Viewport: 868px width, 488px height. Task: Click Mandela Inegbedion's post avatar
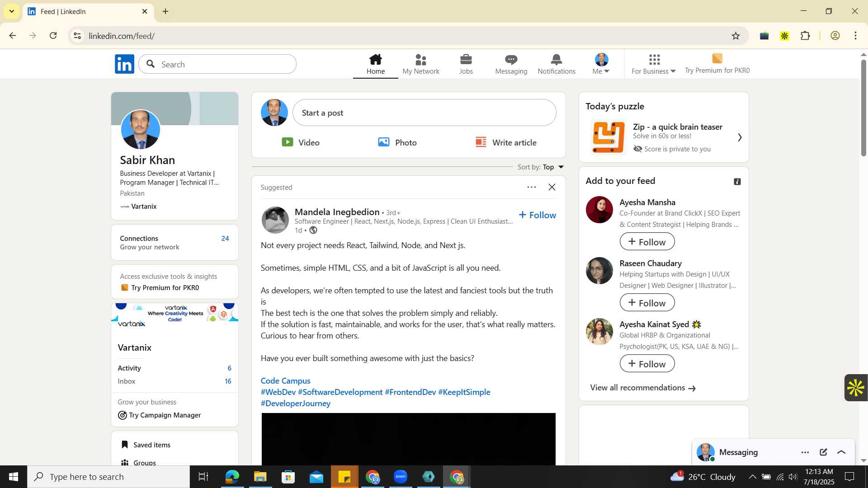click(275, 220)
